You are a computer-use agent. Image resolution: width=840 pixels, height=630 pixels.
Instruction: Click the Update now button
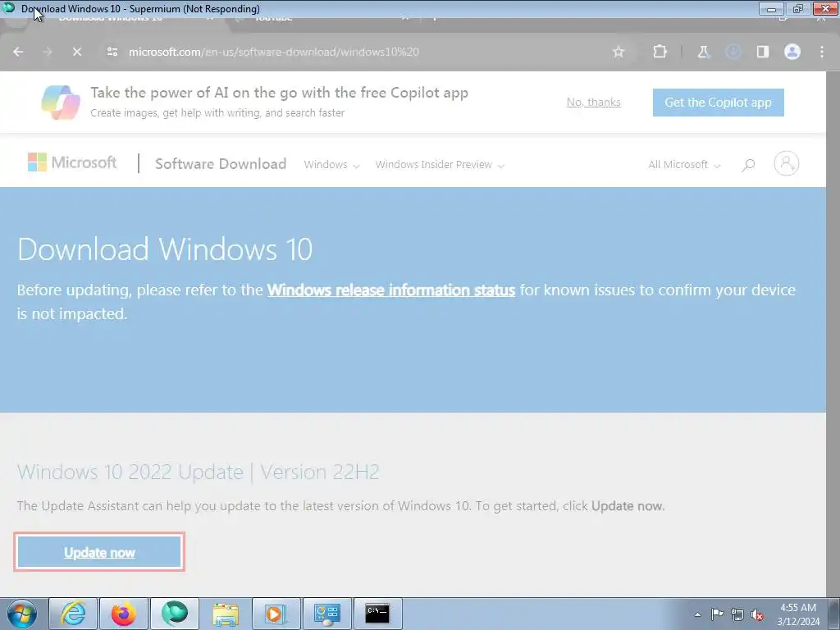(99, 552)
